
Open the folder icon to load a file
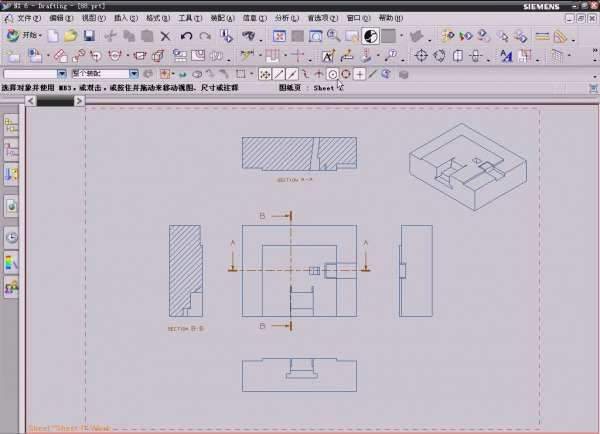[70, 36]
